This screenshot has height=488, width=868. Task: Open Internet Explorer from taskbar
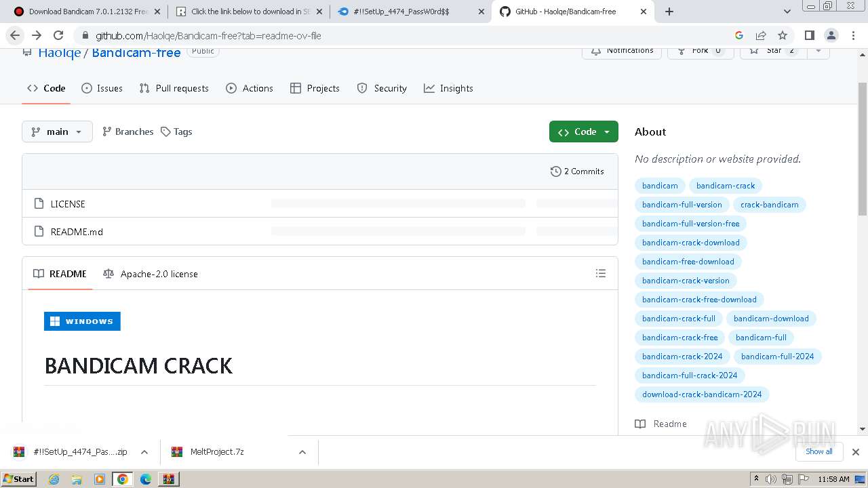coord(54,479)
